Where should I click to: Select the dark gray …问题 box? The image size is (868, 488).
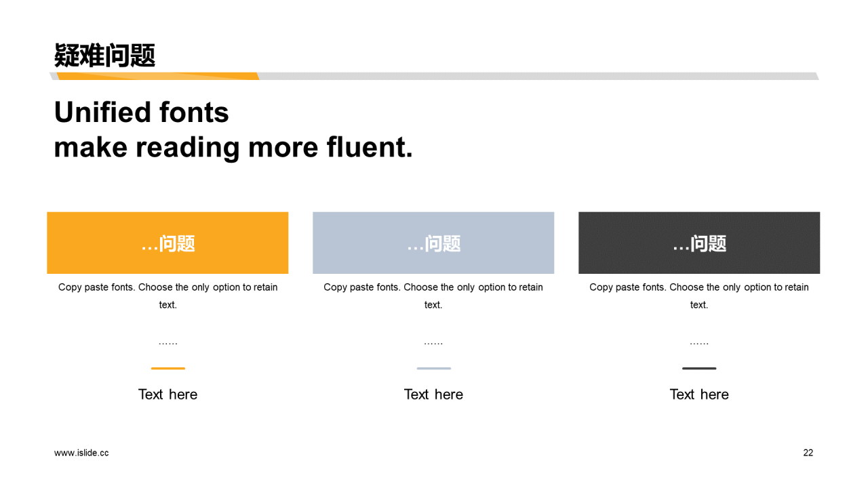point(699,243)
